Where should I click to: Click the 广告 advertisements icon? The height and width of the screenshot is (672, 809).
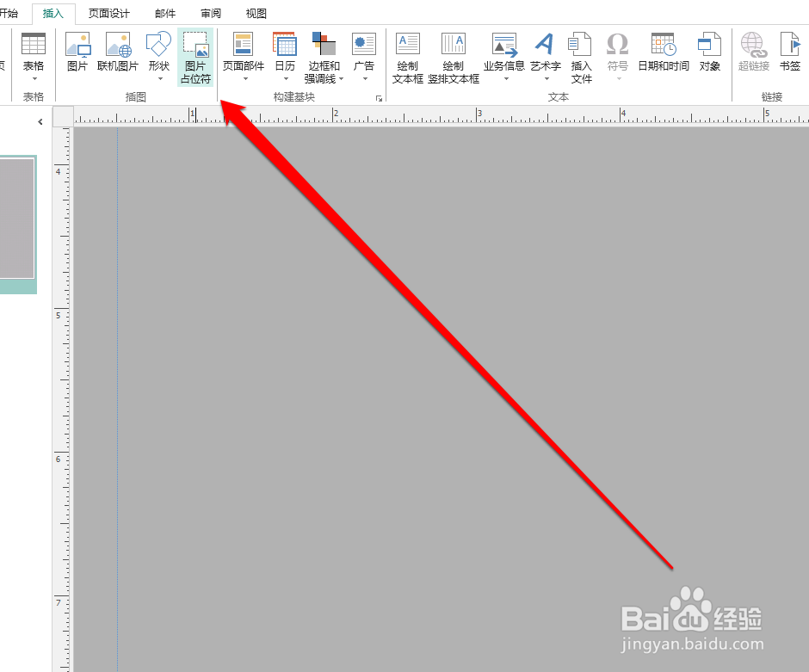(364, 45)
